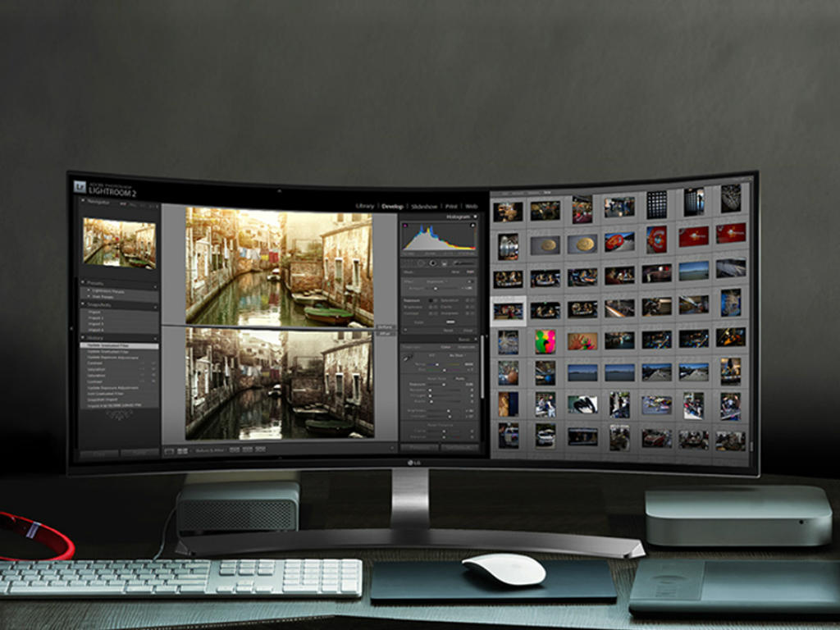Open the Slideshow module
The image size is (840, 630).
[424, 206]
